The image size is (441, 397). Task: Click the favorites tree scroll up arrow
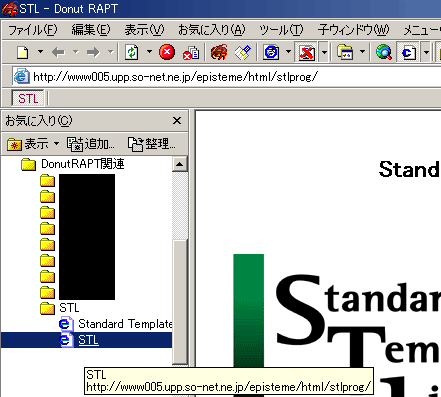coord(180,164)
